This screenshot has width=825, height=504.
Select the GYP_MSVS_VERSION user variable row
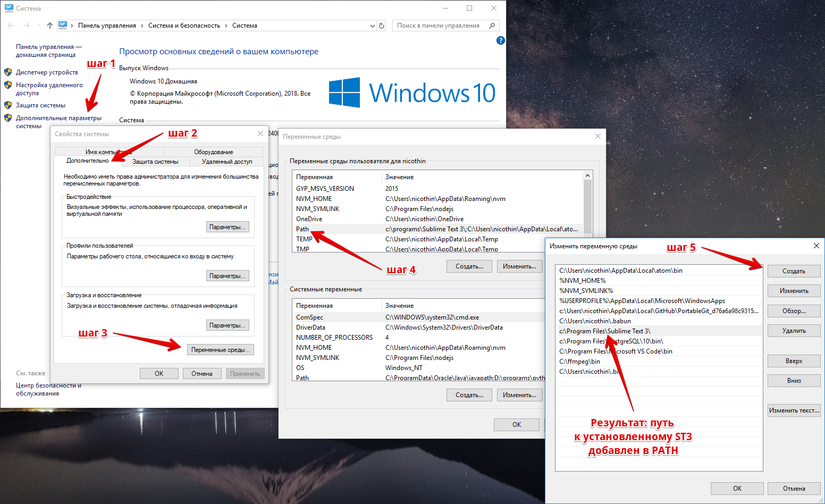click(437, 189)
